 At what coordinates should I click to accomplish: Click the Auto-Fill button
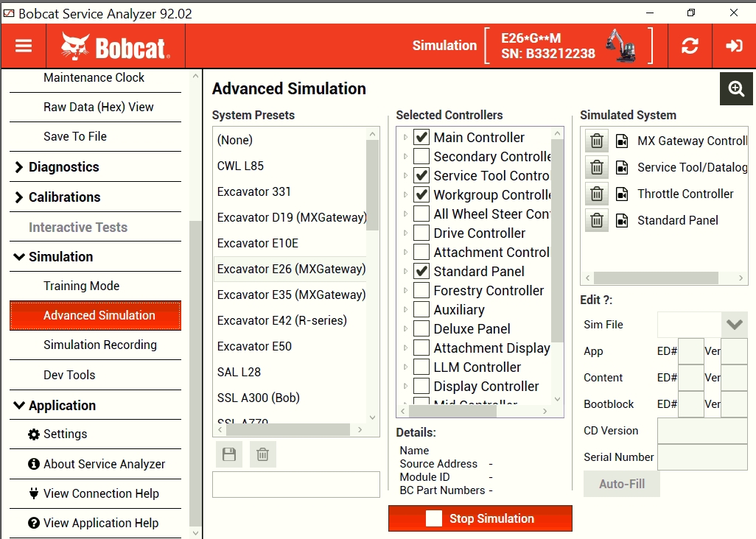point(621,484)
